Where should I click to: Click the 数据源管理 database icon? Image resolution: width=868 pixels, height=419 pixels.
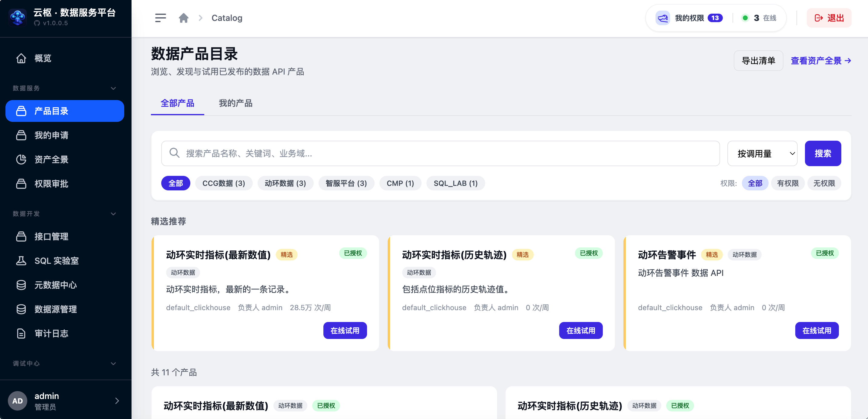click(x=21, y=309)
